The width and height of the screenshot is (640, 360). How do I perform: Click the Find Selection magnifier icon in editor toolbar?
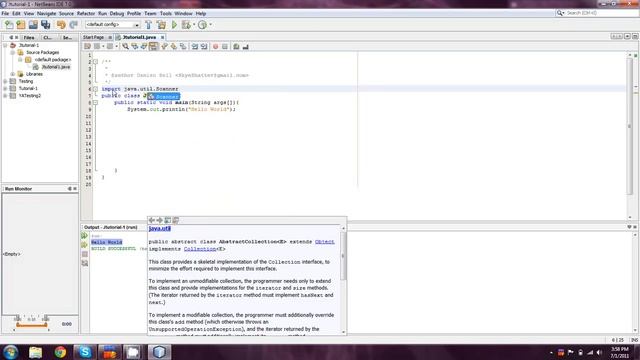[125, 47]
